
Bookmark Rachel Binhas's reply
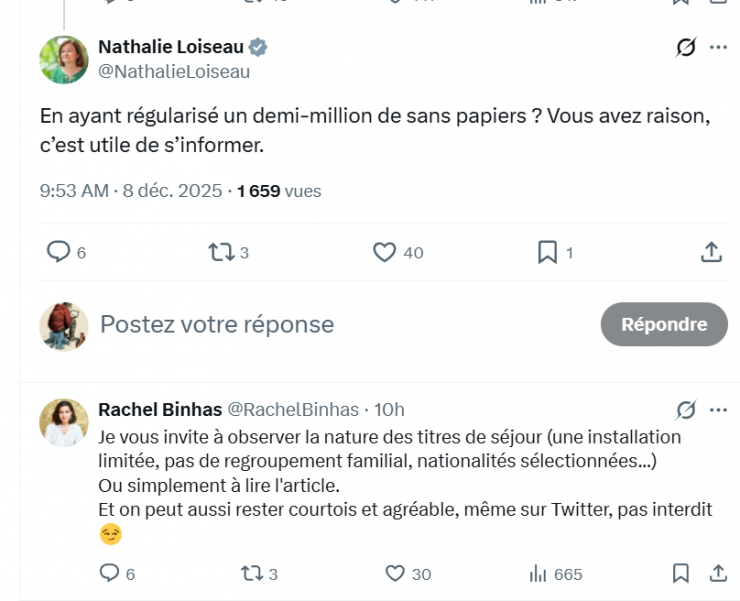coord(681,573)
